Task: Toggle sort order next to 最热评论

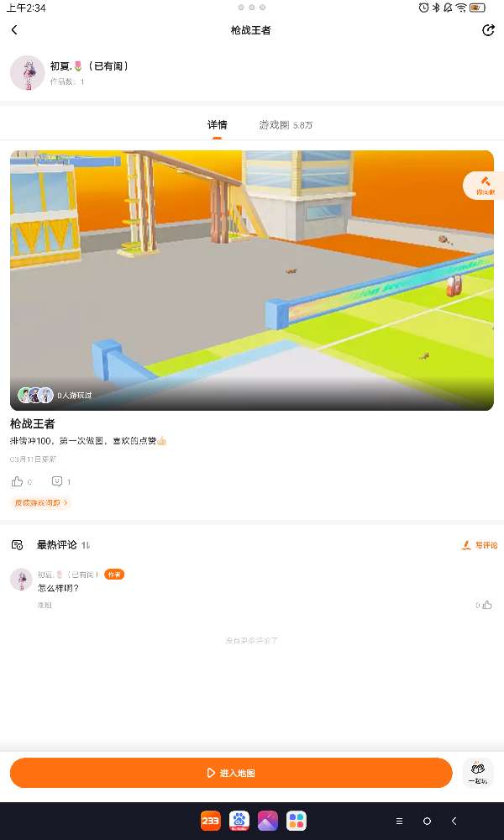Action: [x=86, y=545]
